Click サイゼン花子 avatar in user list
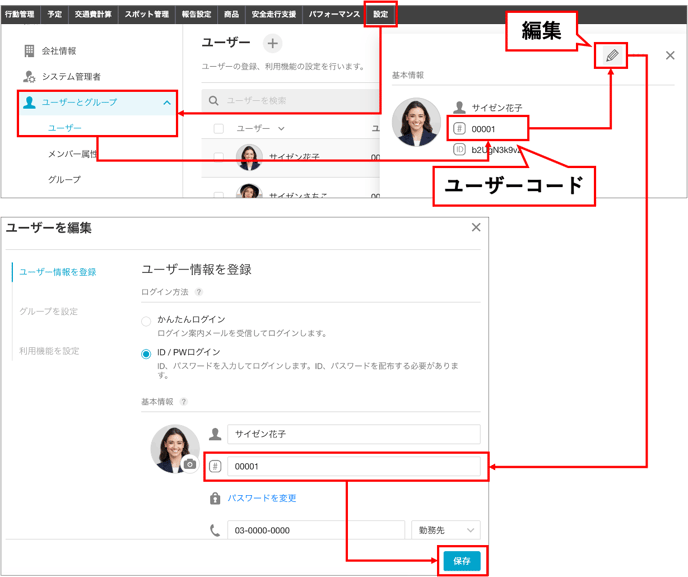The image size is (688, 577). [249, 157]
